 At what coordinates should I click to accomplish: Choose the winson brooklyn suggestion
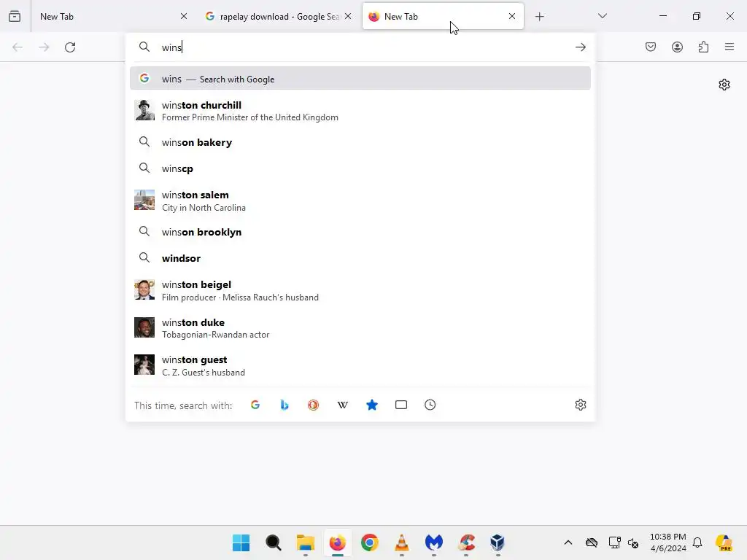[x=360, y=232]
